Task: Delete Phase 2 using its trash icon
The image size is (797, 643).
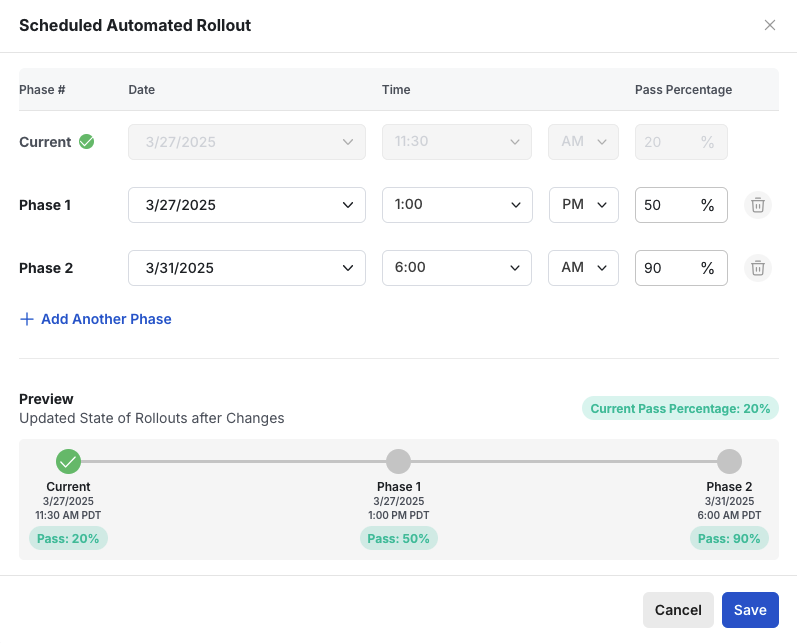Action: (x=758, y=268)
